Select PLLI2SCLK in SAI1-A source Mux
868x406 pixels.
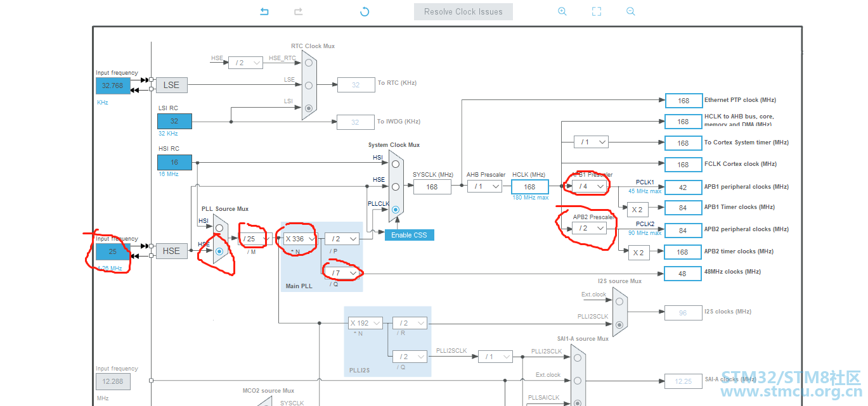pos(576,358)
